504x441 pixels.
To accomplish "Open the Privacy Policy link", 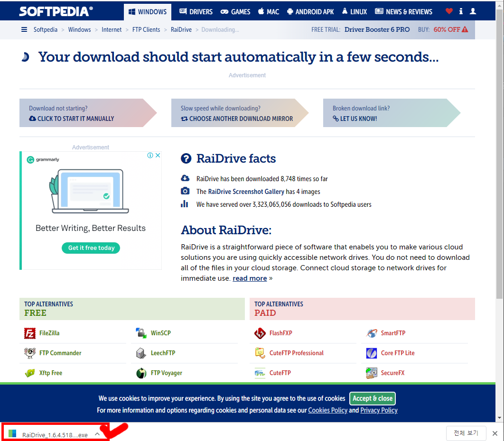I will [379, 410].
